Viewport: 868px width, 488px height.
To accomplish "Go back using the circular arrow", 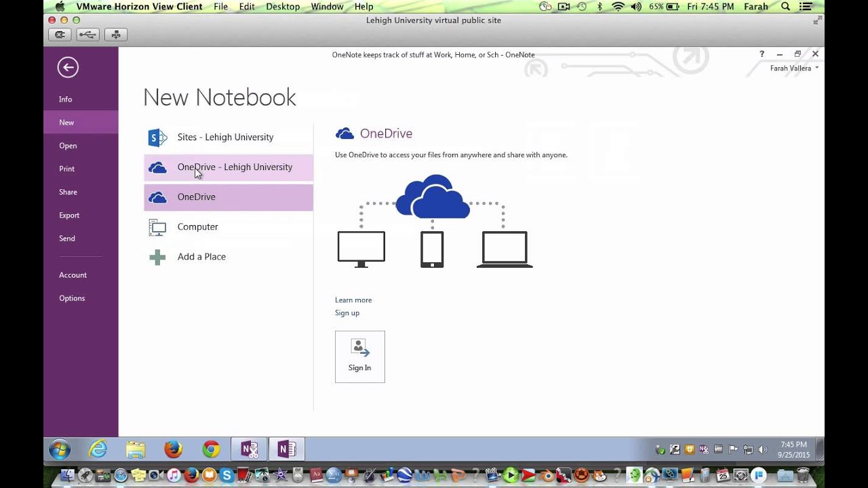I will pos(68,67).
